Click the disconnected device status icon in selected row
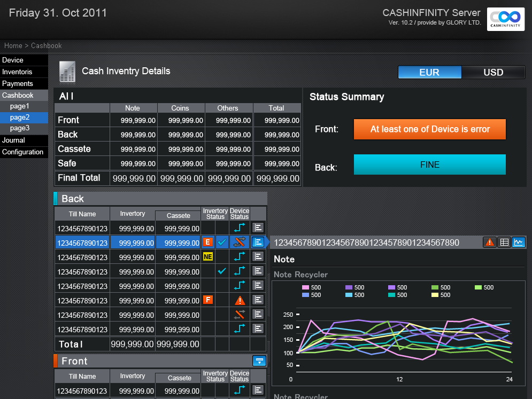Image resolution: width=532 pixels, height=399 pixels. [x=240, y=242]
